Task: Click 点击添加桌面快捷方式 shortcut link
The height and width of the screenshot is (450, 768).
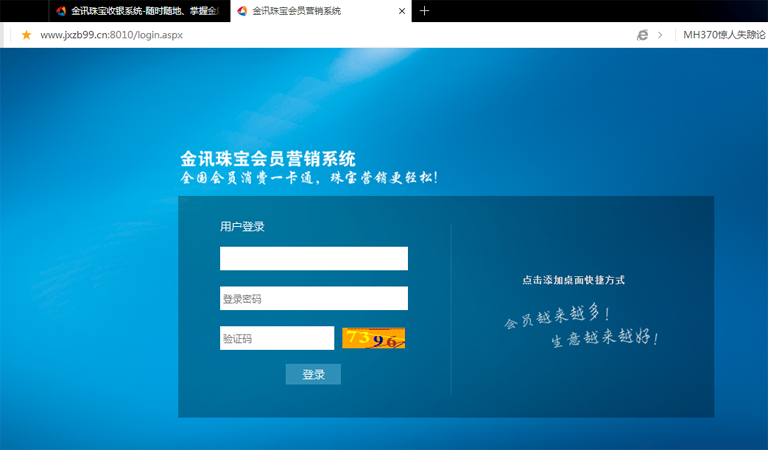Action: pyautogui.click(x=573, y=280)
